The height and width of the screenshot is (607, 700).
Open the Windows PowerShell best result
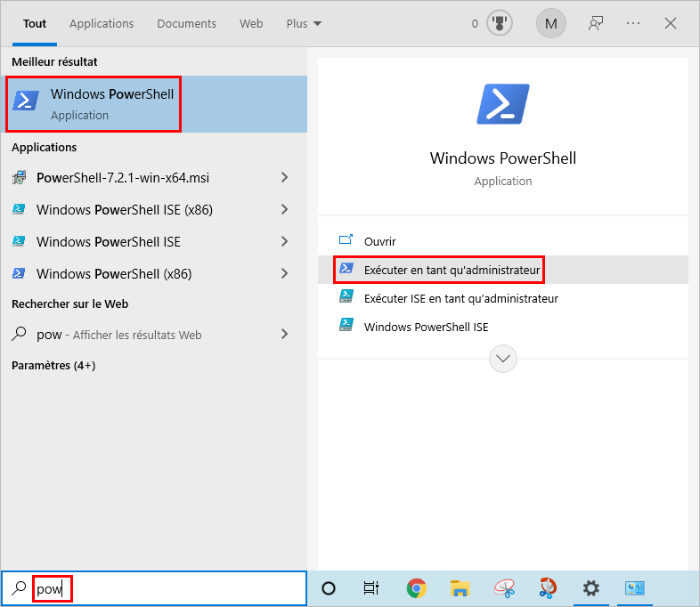coord(154,104)
